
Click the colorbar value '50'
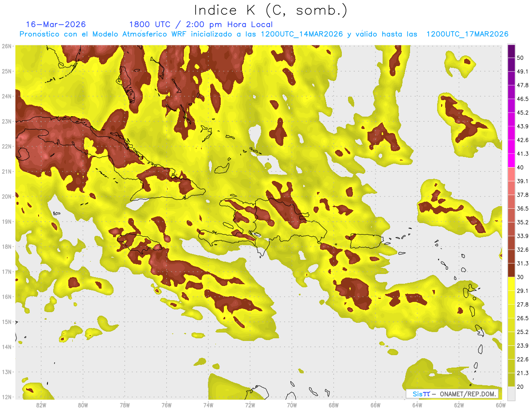pos(520,58)
